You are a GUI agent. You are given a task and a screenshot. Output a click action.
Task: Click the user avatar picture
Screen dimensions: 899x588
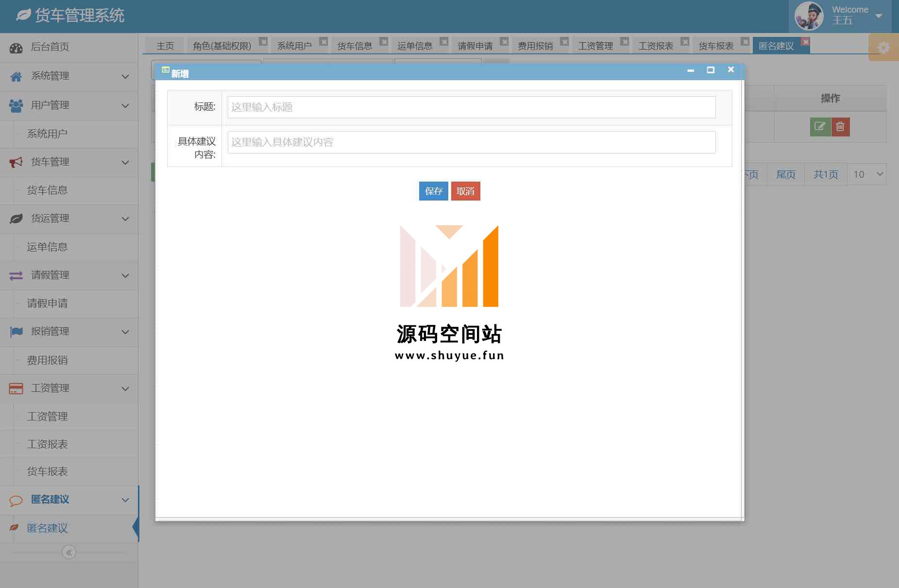pos(809,16)
